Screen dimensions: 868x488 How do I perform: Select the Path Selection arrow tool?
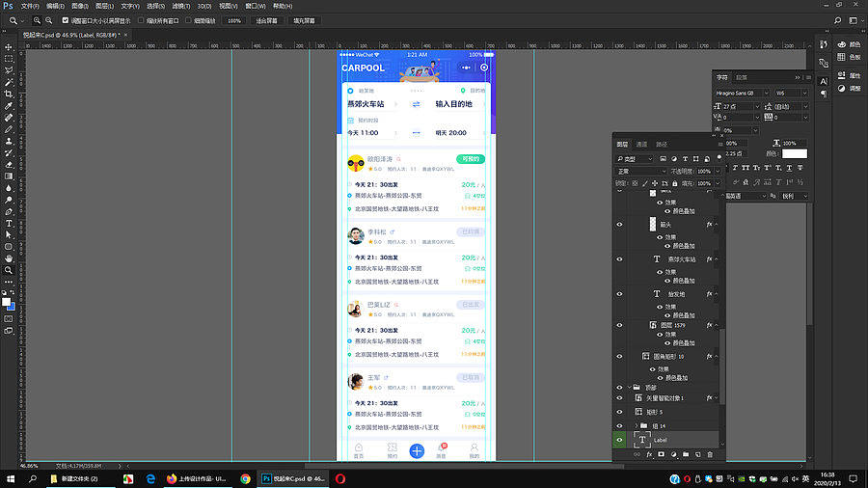9,235
